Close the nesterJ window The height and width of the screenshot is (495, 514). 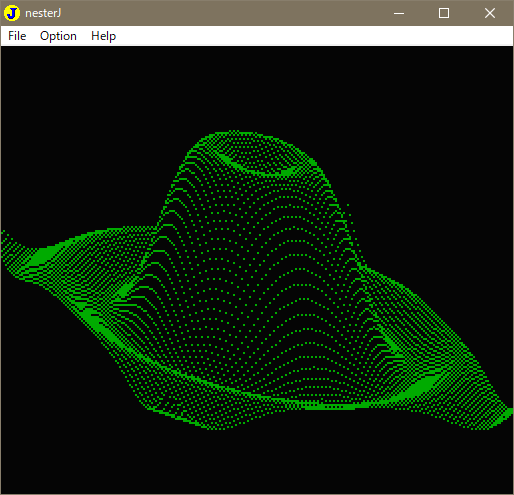(x=490, y=13)
